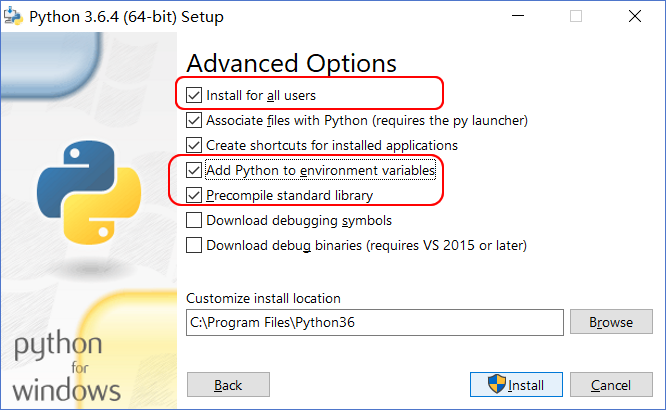This screenshot has height=410, width=666.
Task: Start installation with the Install button
Action: pos(516,385)
